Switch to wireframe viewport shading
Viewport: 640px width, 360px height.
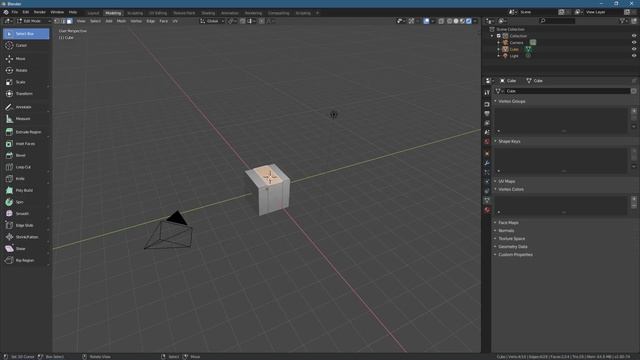449,21
